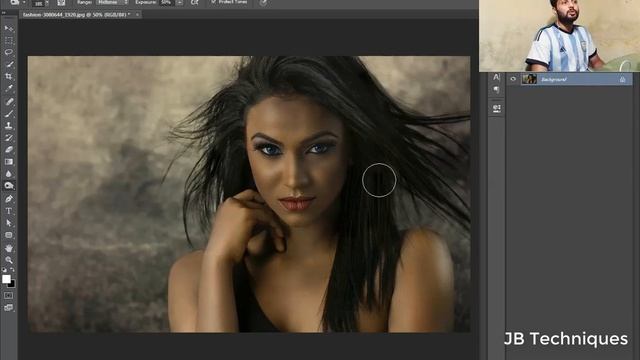
Task: Select the Lasso tool
Action: (x=9, y=52)
